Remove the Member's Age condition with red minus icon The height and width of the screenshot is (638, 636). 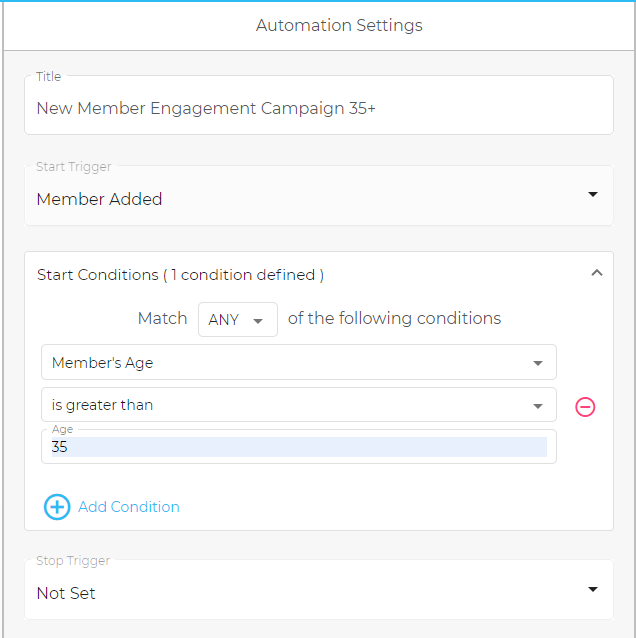point(585,406)
